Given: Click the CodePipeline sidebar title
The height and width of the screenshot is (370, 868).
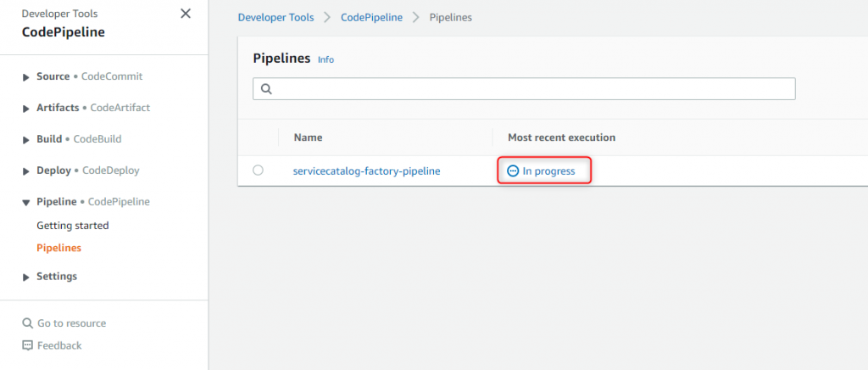Looking at the screenshot, I should [63, 32].
